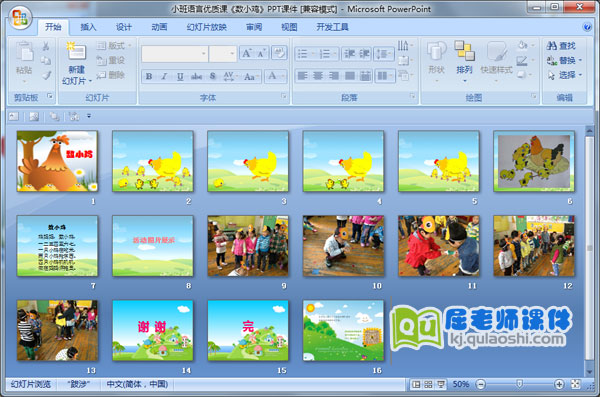Image resolution: width=600 pixels, height=397 pixels.
Task: Start Slide Show from status bar icon
Action: tap(441, 384)
